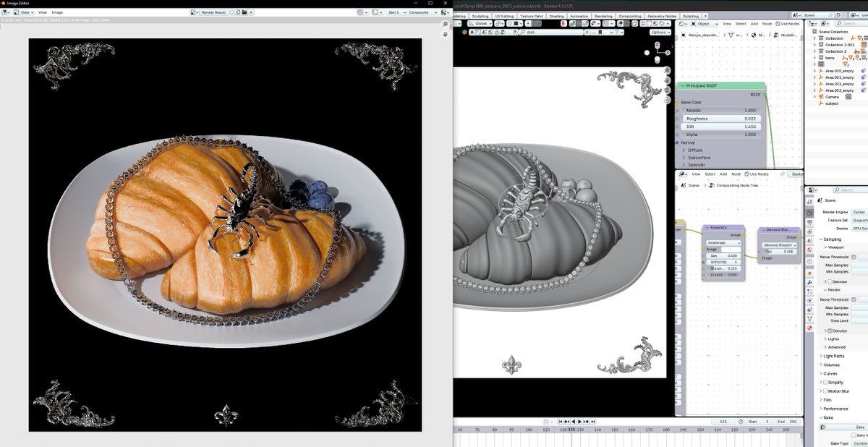868x447 pixels.
Task: Click the End frame field showing 250
Action: (787, 421)
